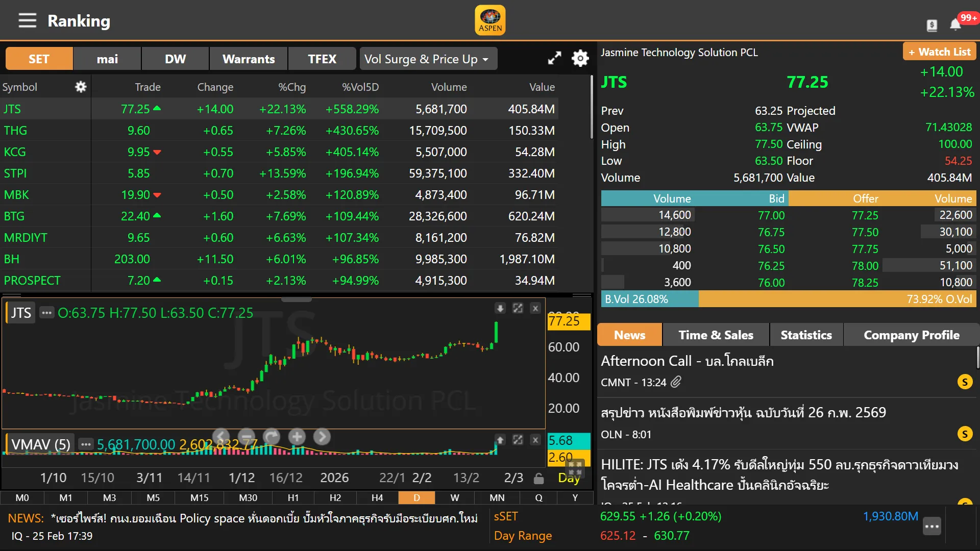The image size is (980, 551).
Task: Switch chart timeframe to W
Action: [454, 497]
